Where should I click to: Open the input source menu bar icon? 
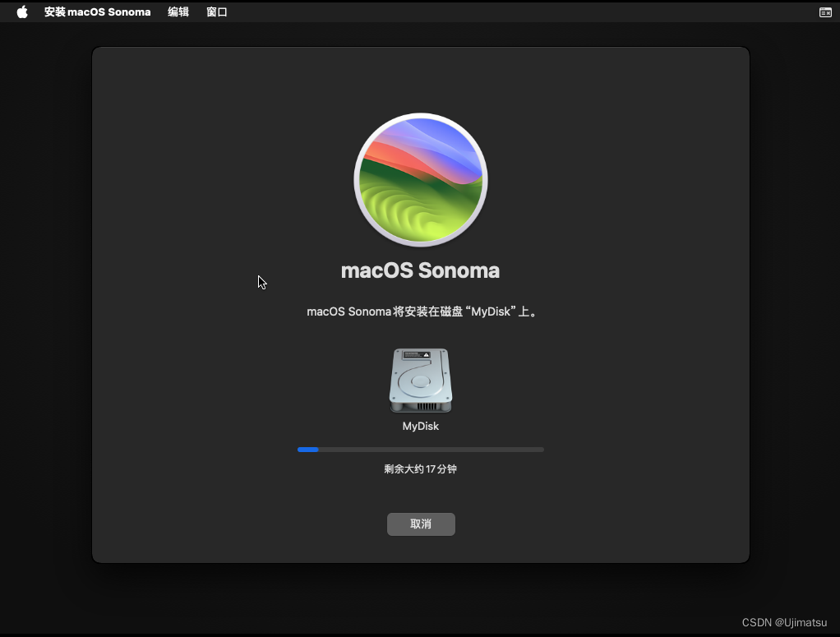[825, 12]
